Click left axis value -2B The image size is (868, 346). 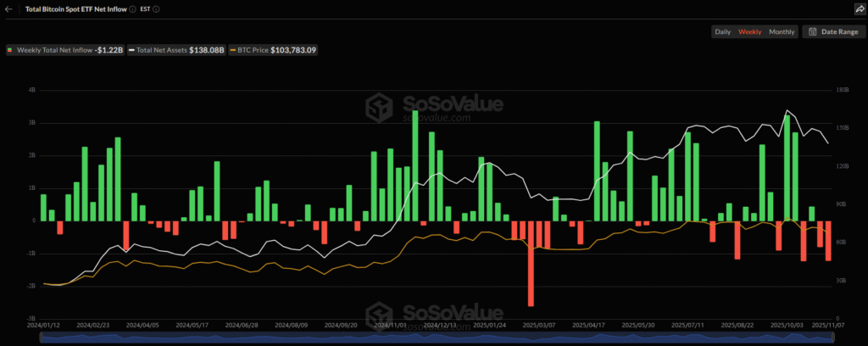tap(31, 286)
